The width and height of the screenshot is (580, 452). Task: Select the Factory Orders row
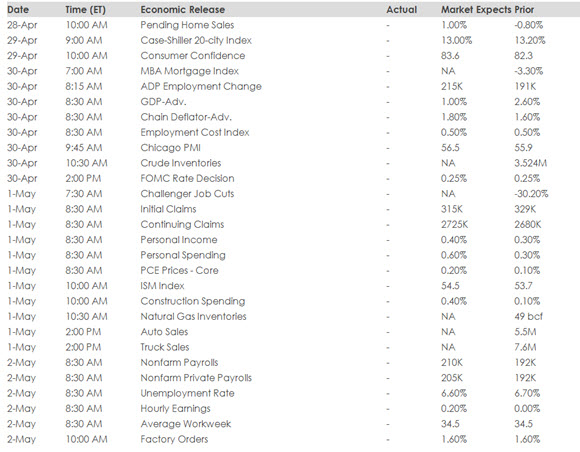click(290, 439)
